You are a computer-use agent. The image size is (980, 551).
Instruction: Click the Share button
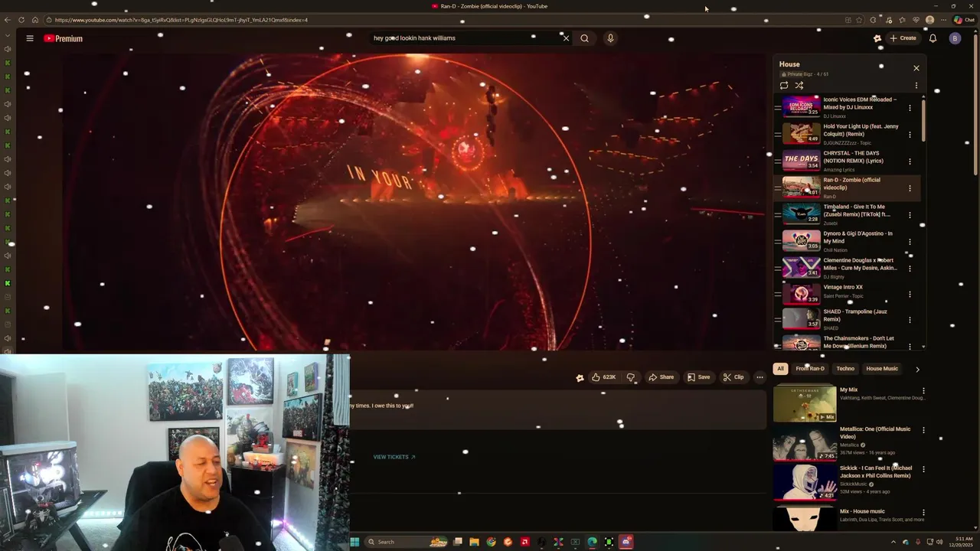(661, 377)
